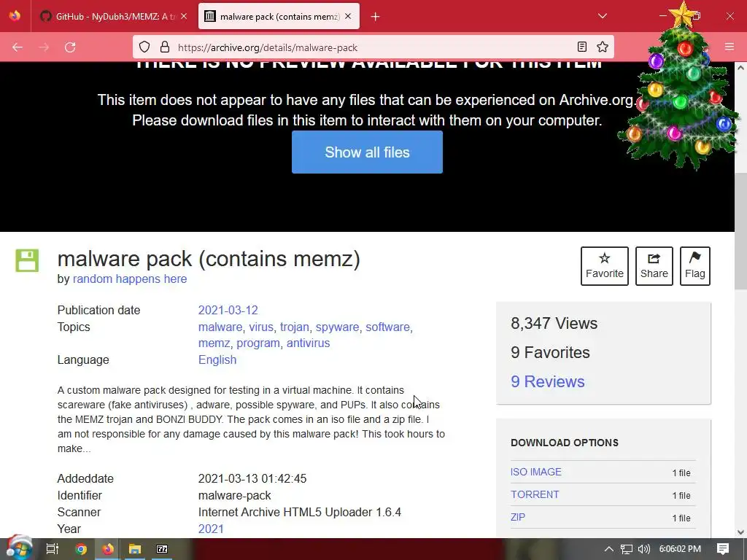Select the ZIP download option
This screenshot has width=747, height=560.
518,517
